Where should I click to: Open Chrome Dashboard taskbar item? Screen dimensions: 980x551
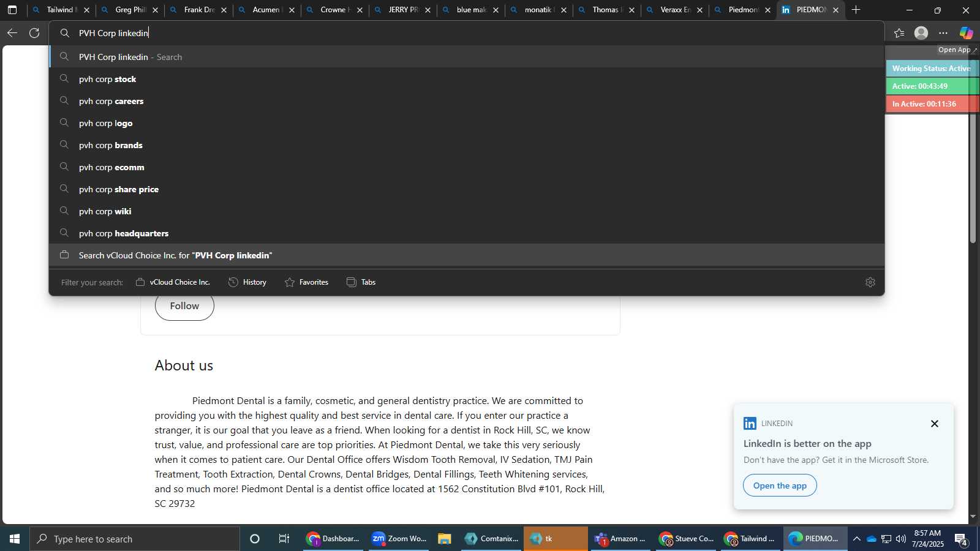point(333,539)
